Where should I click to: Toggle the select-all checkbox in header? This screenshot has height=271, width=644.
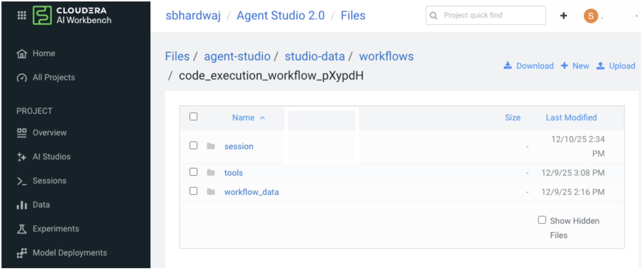[193, 117]
